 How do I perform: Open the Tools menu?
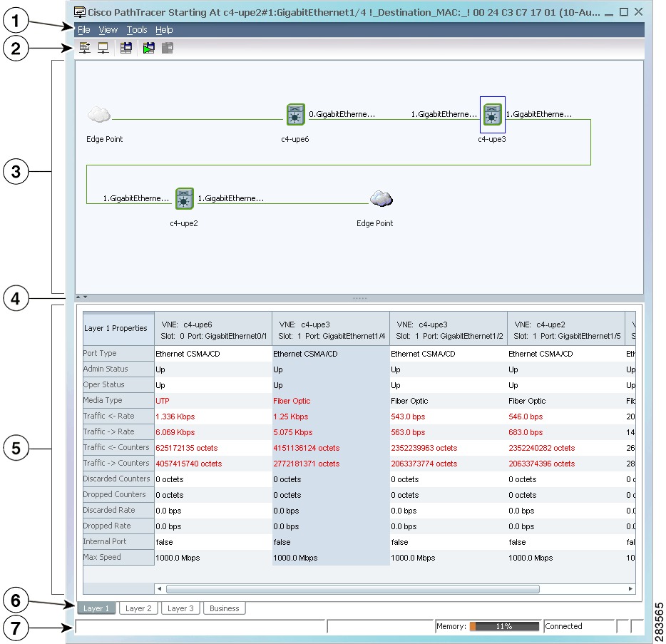coord(137,30)
